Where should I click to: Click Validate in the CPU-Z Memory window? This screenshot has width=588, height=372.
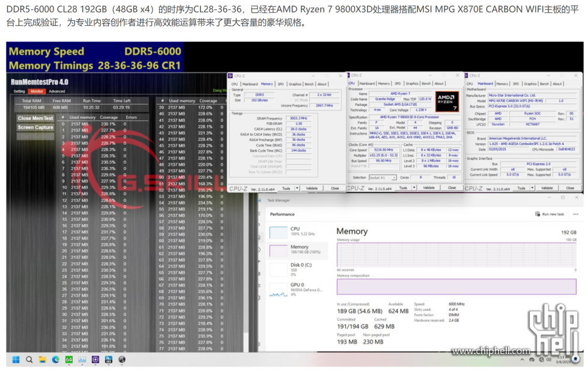(x=312, y=189)
